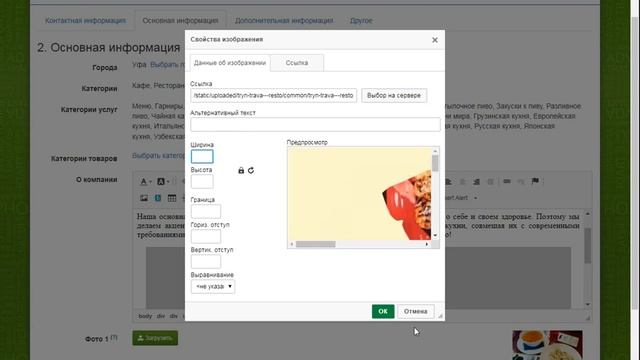
Task: Click in the Граница border field
Action: coord(206,211)
